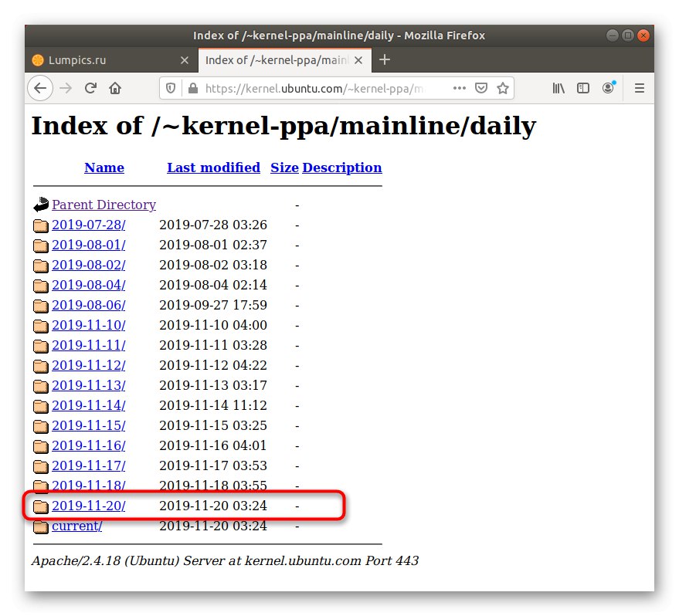Select the timestamp text 2019-09-27 17:59
The width and height of the screenshot is (679, 616).
pos(213,305)
